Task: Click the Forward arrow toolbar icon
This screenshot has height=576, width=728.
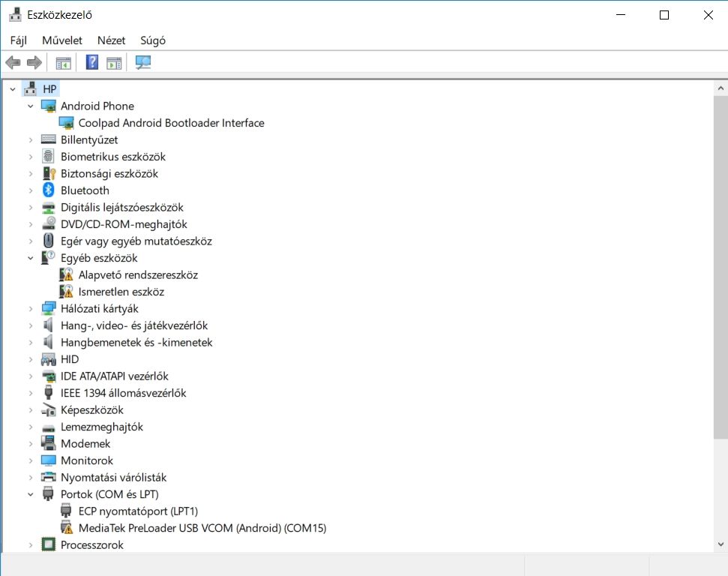Action: [34, 62]
